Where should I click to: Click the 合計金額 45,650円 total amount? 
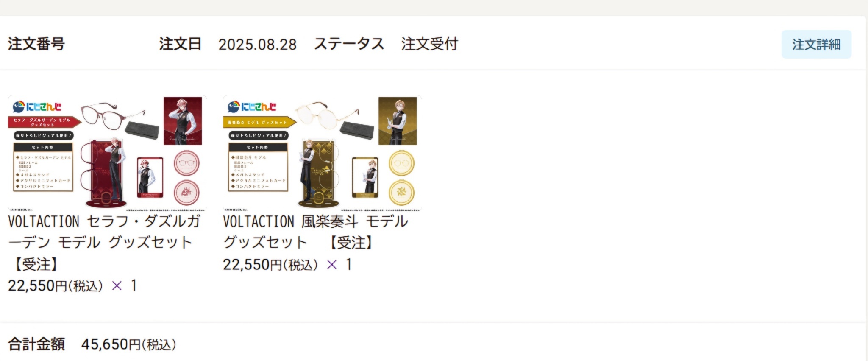click(x=92, y=344)
